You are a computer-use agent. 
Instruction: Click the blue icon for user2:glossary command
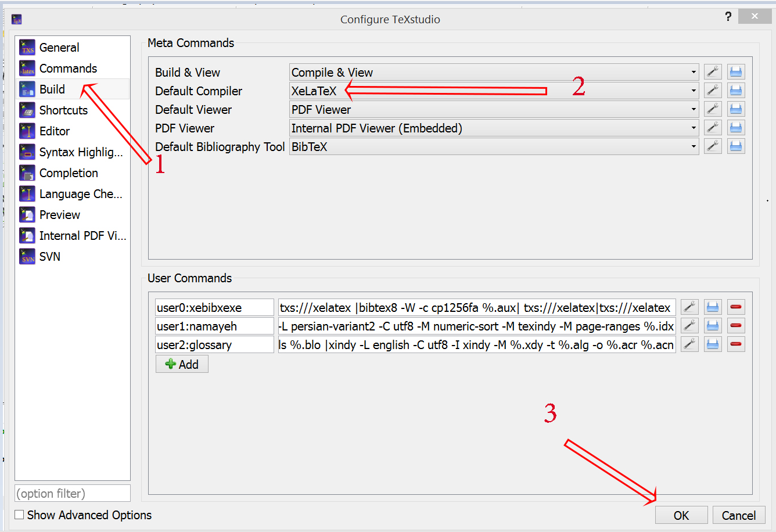(x=713, y=344)
